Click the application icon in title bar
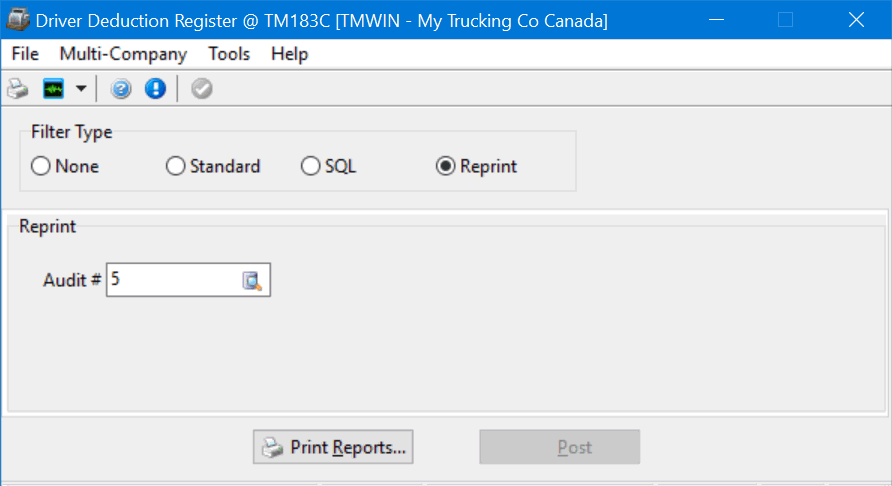 coord(17,20)
